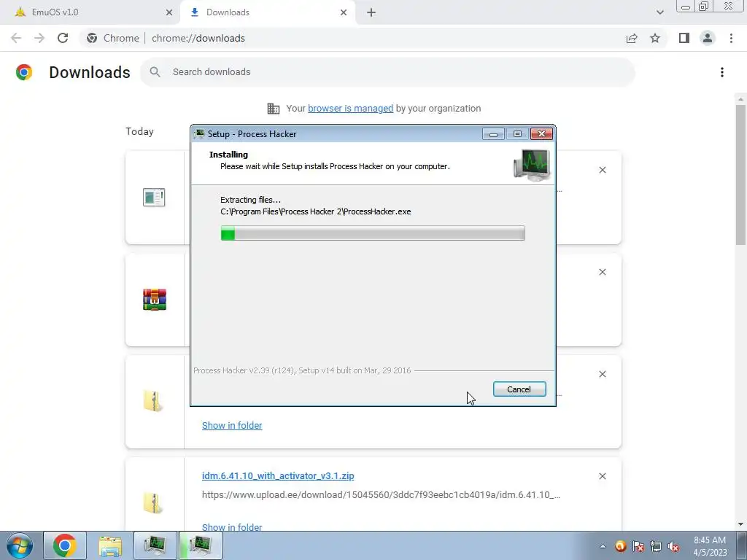Remove the third download entry from list

[602, 374]
